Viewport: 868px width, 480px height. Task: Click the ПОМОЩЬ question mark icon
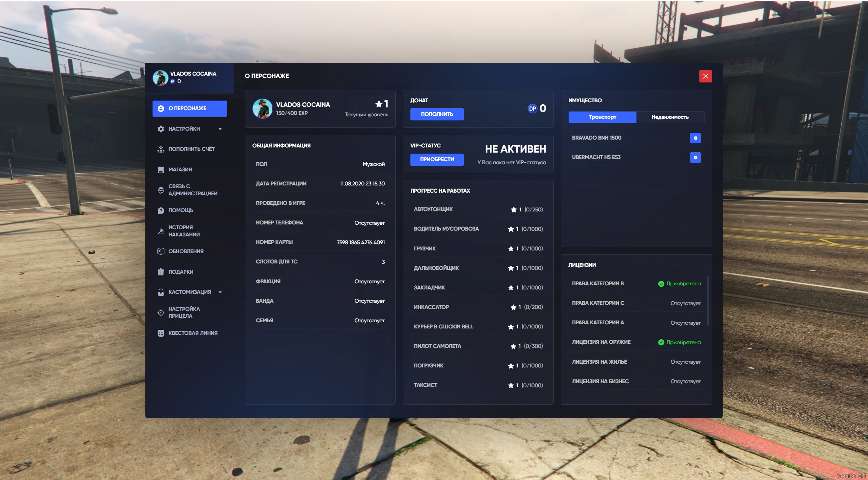(161, 210)
